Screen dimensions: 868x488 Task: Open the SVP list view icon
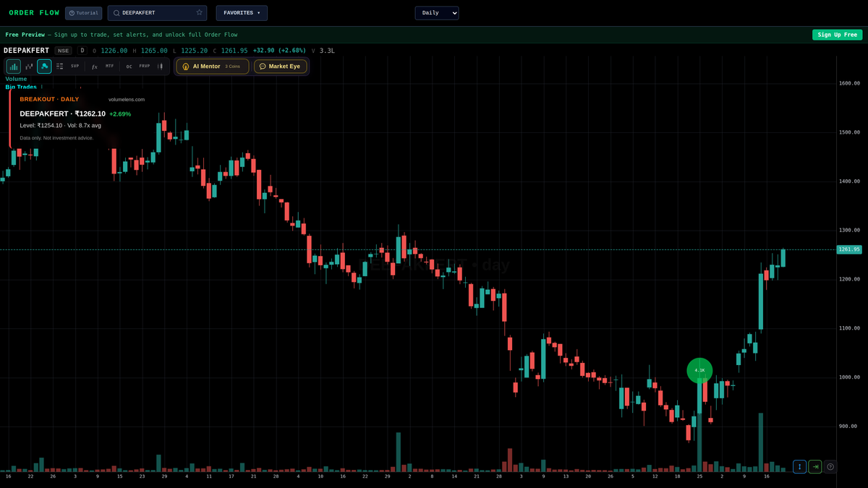pyautogui.click(x=59, y=66)
